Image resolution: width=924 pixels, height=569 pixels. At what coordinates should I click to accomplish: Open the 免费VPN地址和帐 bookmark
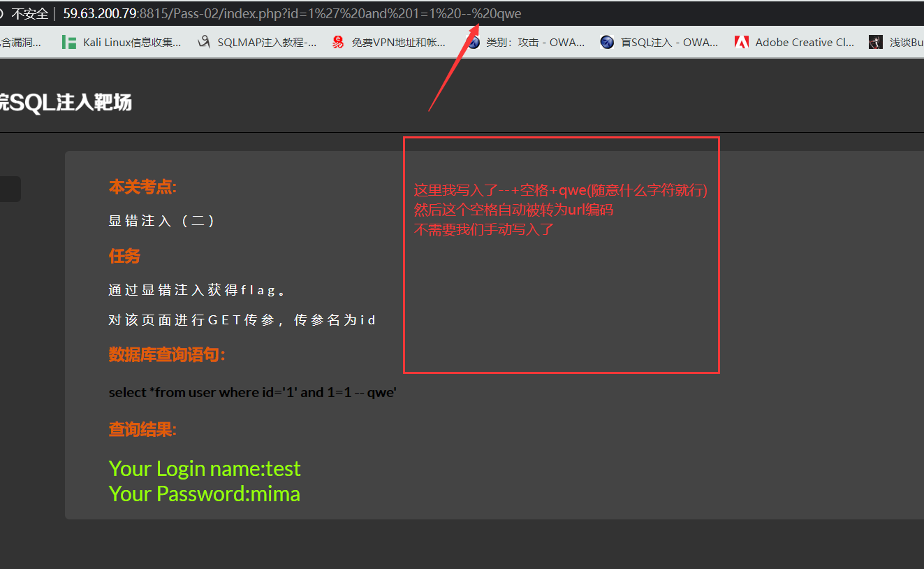coord(398,42)
